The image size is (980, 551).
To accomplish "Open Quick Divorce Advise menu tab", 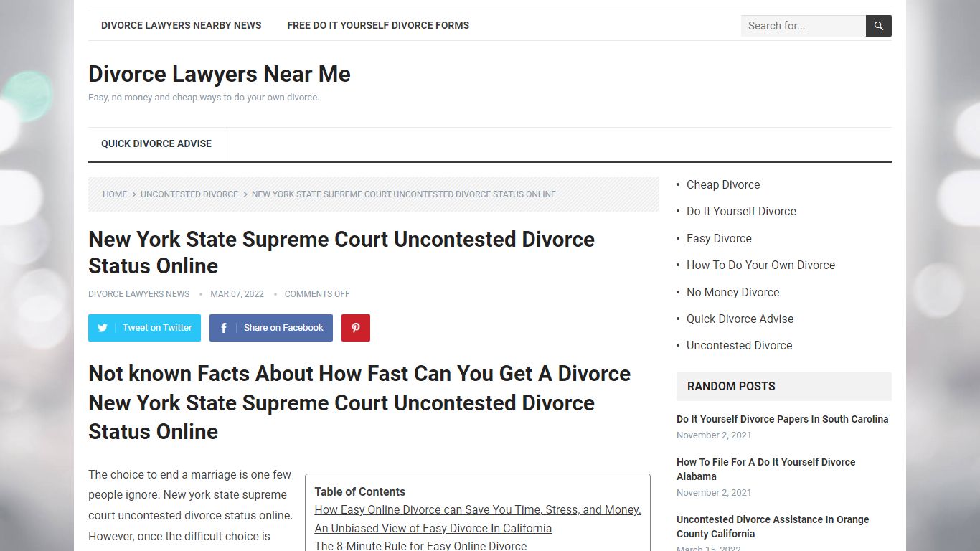I will click(x=156, y=143).
